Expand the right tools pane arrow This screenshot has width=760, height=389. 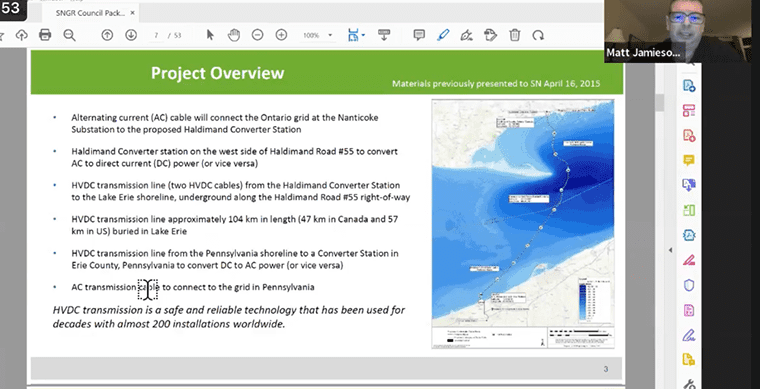670,250
